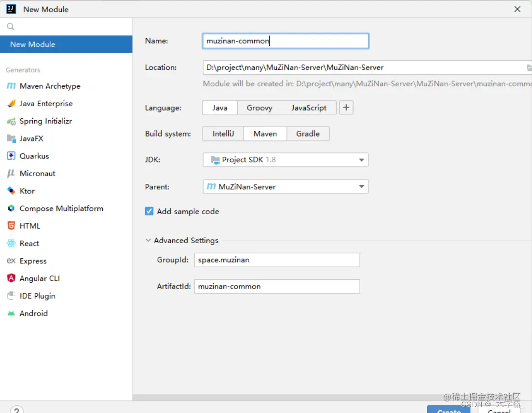The height and width of the screenshot is (413, 532).
Task: Click the IntelliJ logo in title bar
Action: pos(11,9)
